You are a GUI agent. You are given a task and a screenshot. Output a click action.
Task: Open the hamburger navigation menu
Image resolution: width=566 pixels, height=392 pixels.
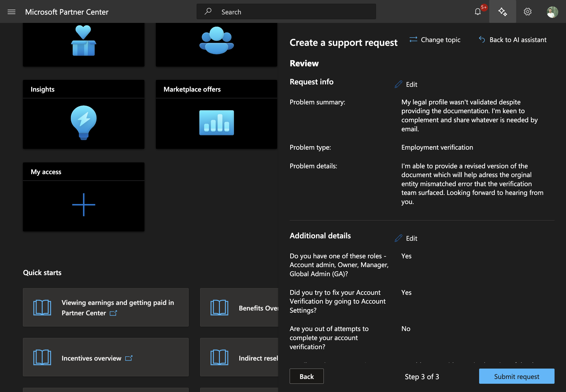coord(11,12)
